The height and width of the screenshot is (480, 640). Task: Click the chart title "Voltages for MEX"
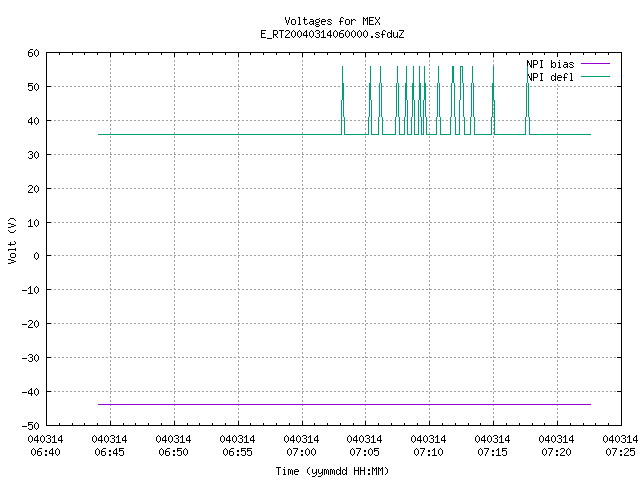pos(332,21)
